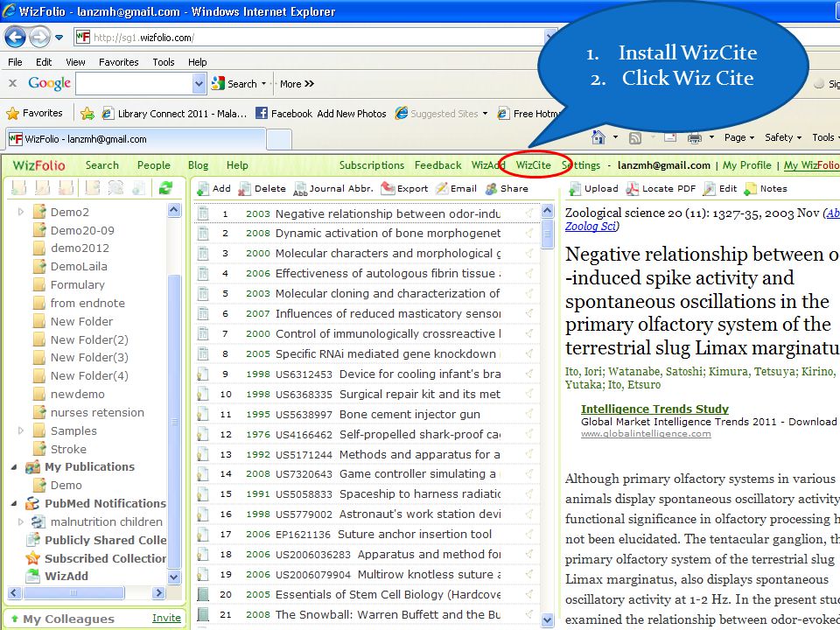Click the Subscribed Collection star icon

coord(32,558)
